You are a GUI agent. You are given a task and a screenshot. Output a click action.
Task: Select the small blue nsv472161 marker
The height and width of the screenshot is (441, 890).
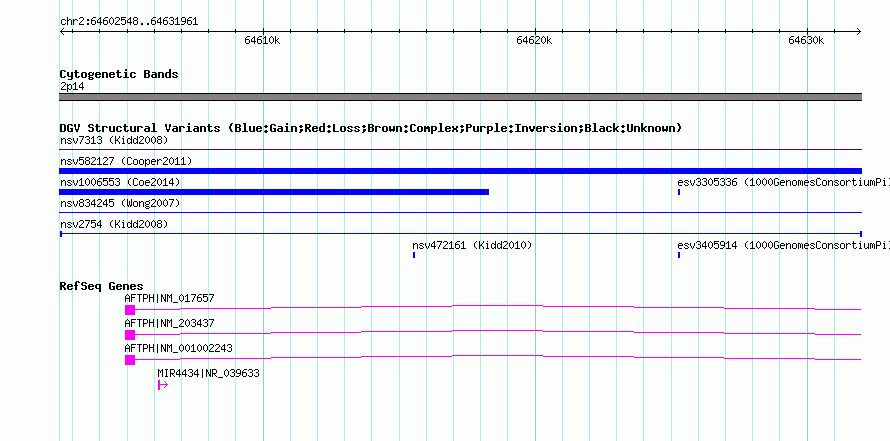(414, 255)
